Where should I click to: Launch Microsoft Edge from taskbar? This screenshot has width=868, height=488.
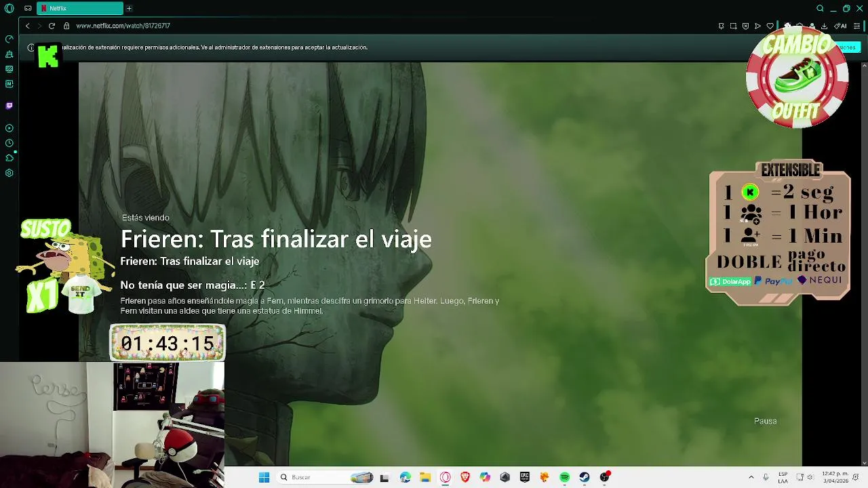[405, 477]
